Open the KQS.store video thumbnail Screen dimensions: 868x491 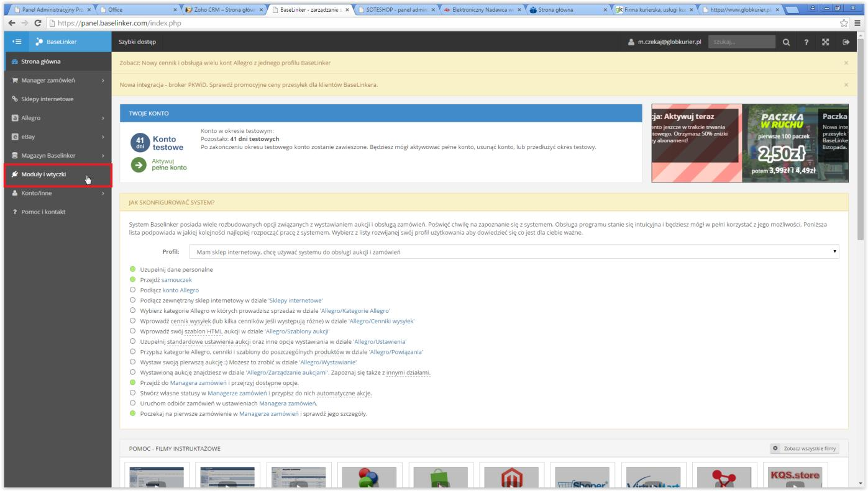[x=796, y=475]
